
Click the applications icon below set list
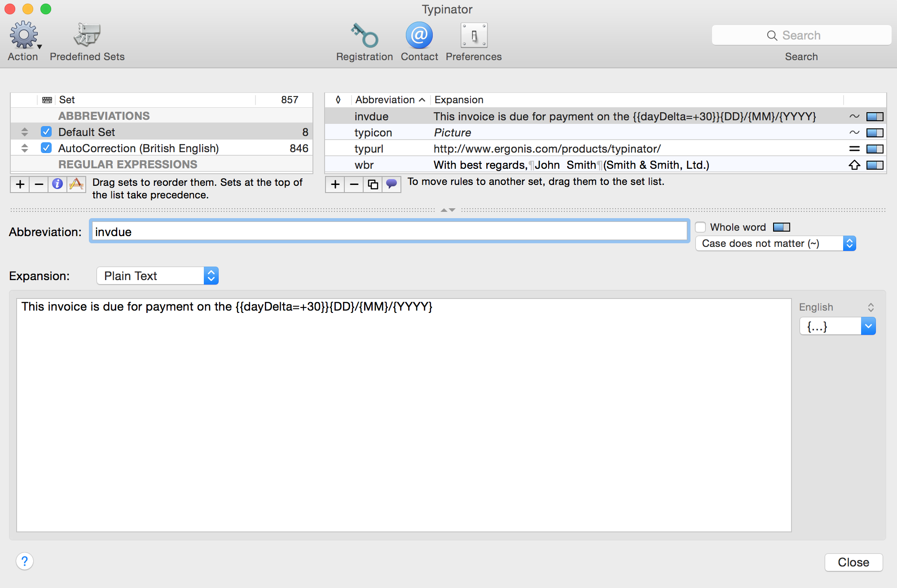point(76,184)
